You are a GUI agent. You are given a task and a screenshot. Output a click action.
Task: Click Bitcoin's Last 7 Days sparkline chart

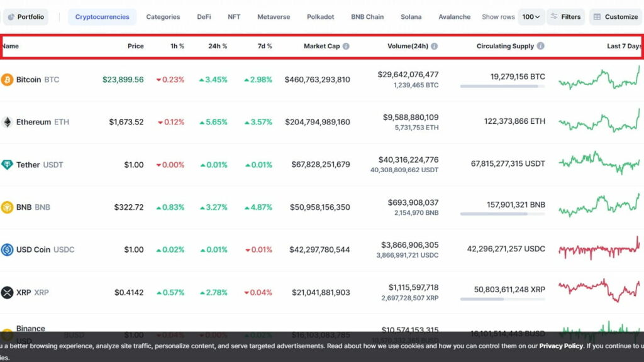(x=599, y=80)
